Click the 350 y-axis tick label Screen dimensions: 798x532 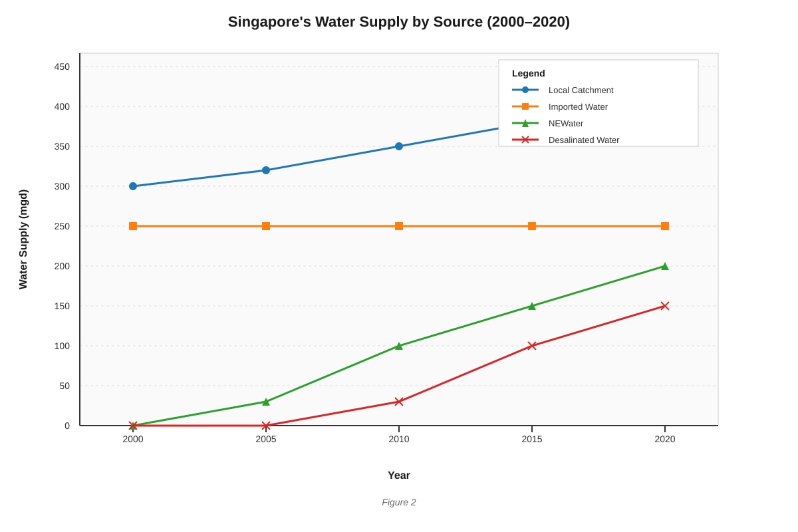[62, 146]
